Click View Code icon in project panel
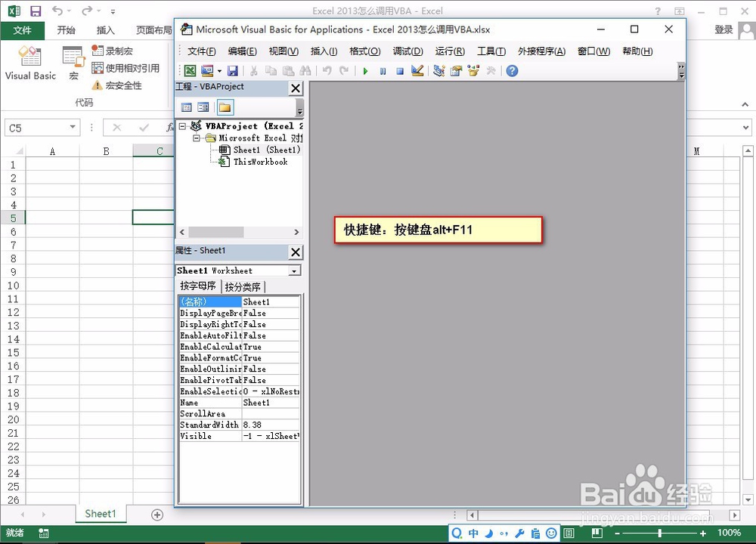This screenshot has height=544, width=756. [187, 107]
